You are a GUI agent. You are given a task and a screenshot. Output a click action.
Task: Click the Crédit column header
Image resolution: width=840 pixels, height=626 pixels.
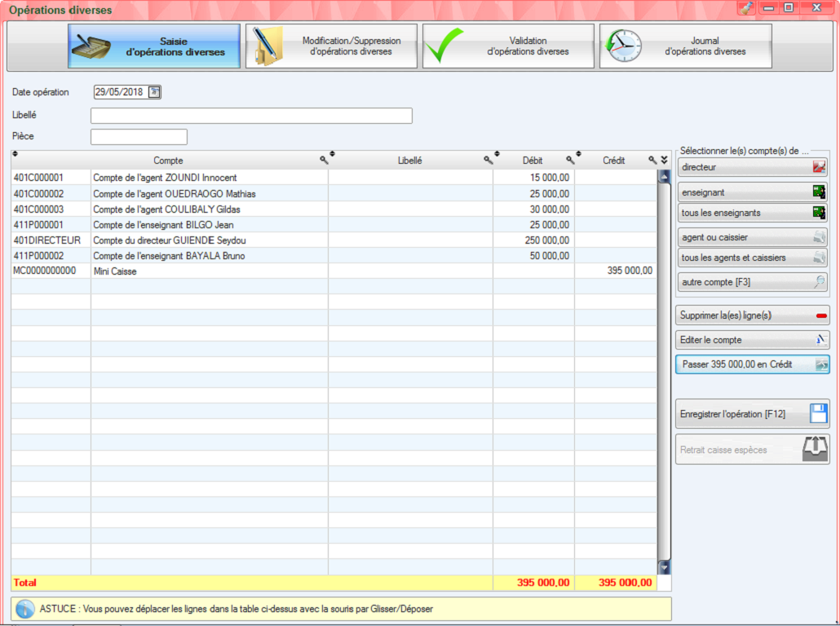coord(614,160)
